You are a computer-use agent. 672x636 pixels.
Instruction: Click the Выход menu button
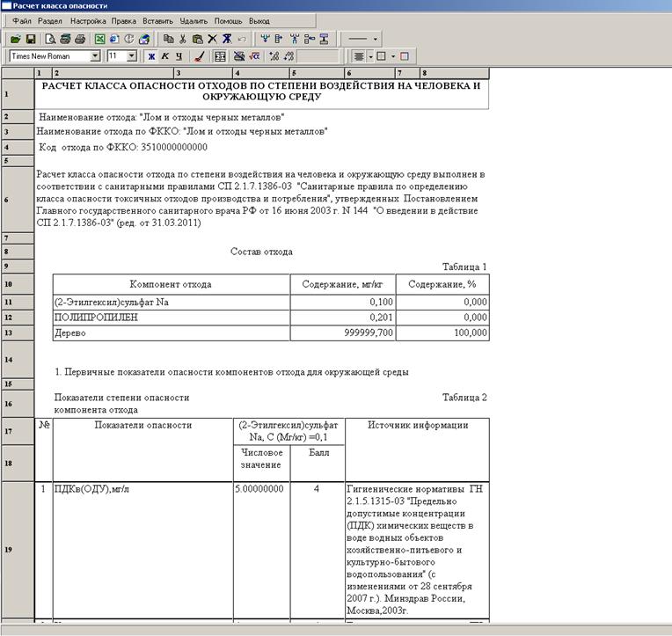(259, 20)
